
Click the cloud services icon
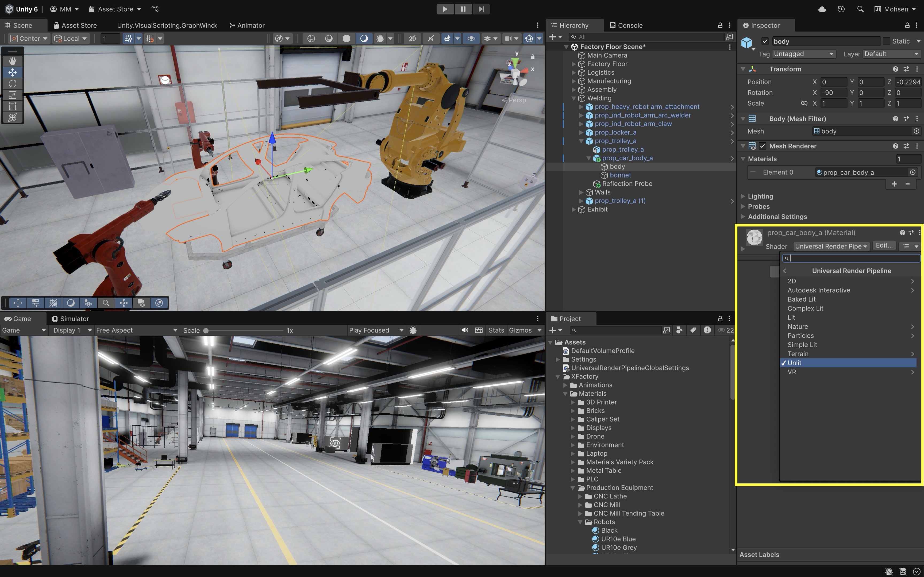(x=822, y=9)
